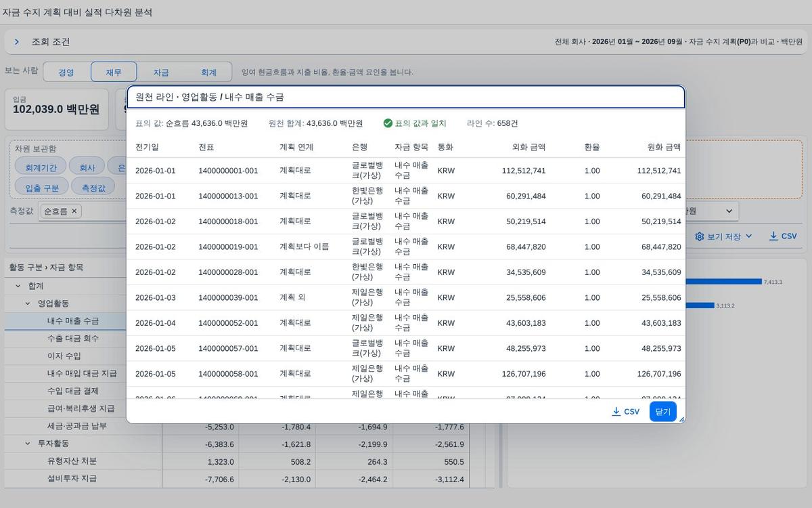This screenshot has width=812, height=508.
Task: Click the -7,706.6 cell for 설비투자 지급
Action: [x=200, y=480]
